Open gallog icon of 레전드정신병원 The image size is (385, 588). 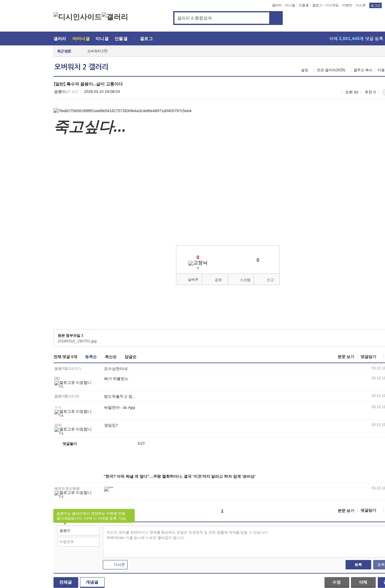(73, 495)
